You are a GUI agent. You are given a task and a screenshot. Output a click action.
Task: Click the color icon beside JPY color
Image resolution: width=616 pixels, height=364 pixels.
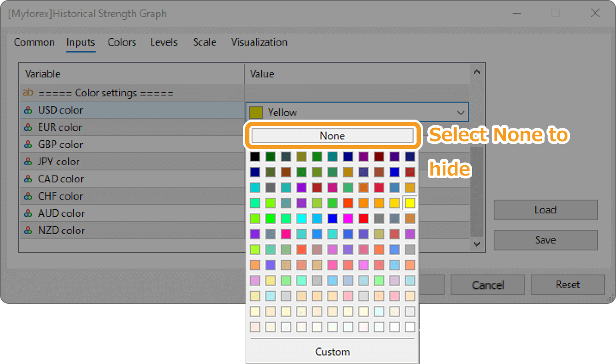[28, 162]
